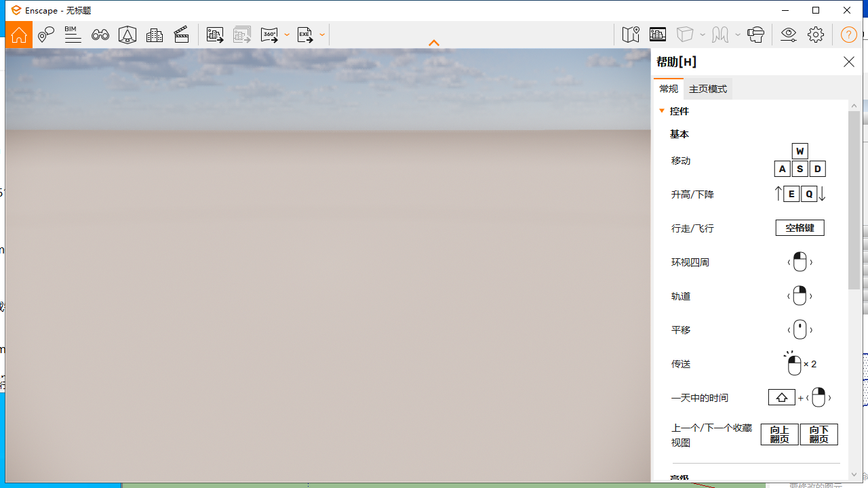Open General Settings with the gear icon
The width and height of the screenshot is (868, 488).
[816, 35]
